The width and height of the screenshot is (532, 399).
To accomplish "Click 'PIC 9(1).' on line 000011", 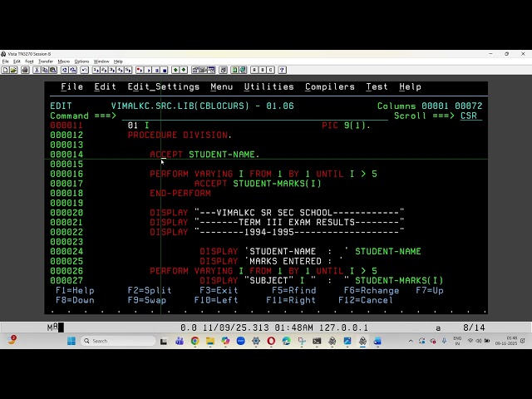I will [x=346, y=126].
